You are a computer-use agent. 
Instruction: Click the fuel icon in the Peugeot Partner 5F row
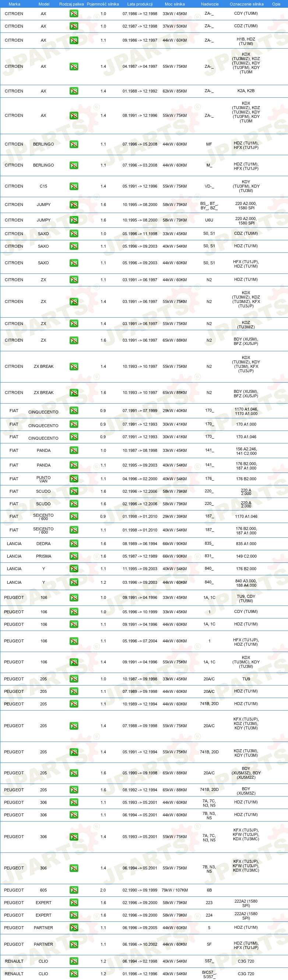[x=74, y=945]
